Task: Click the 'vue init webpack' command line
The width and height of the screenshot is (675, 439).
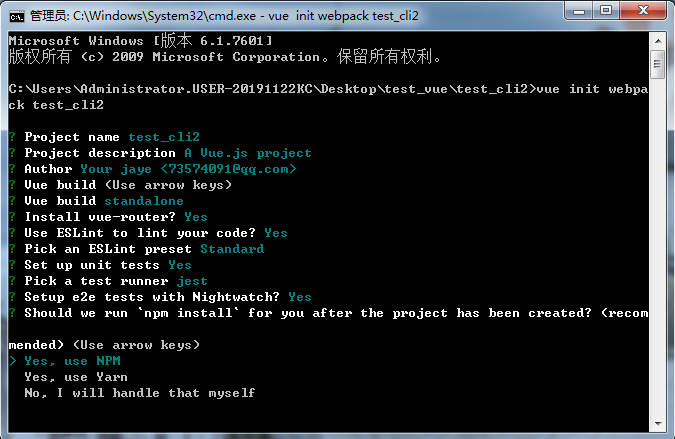Action: click(x=328, y=97)
